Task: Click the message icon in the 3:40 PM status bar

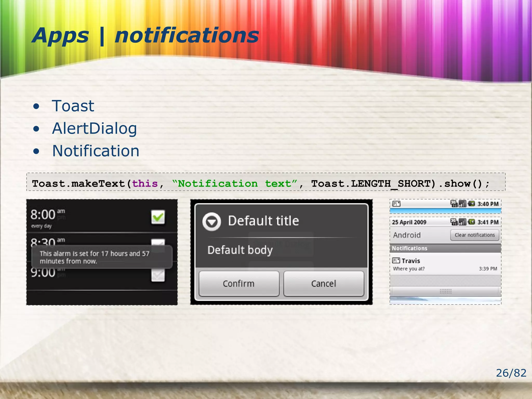Action: tap(396, 204)
